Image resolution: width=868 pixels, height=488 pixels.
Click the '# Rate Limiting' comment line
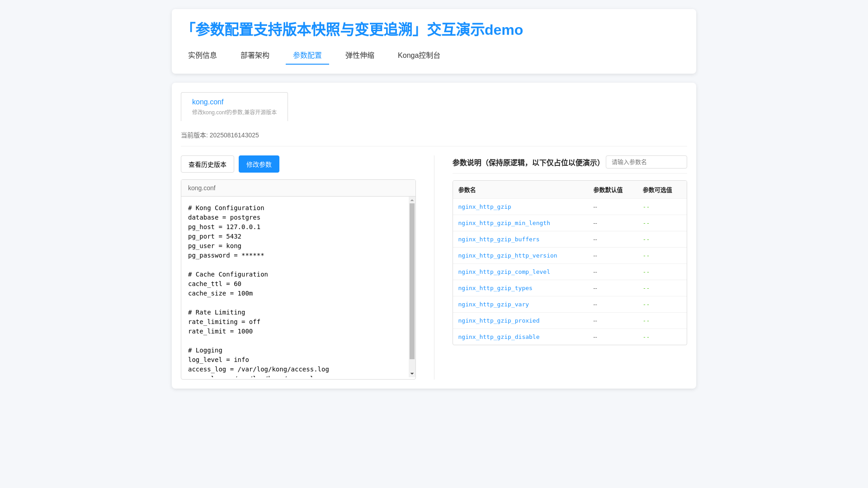tap(217, 312)
